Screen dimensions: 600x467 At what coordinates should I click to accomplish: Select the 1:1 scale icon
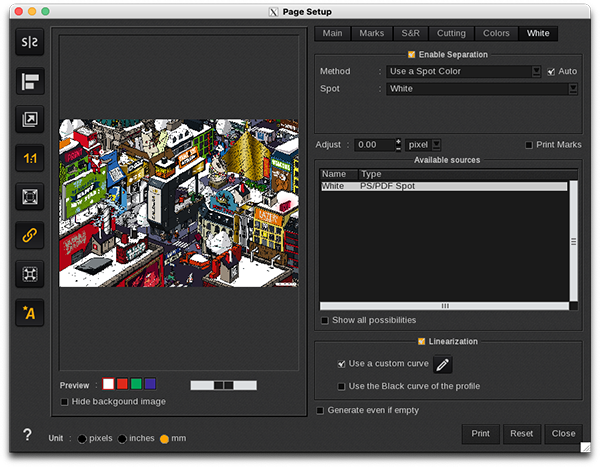[28, 158]
